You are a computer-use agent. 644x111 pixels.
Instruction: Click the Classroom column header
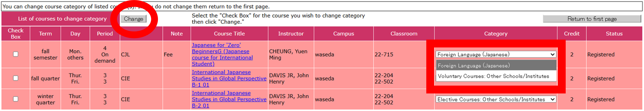coord(404,34)
